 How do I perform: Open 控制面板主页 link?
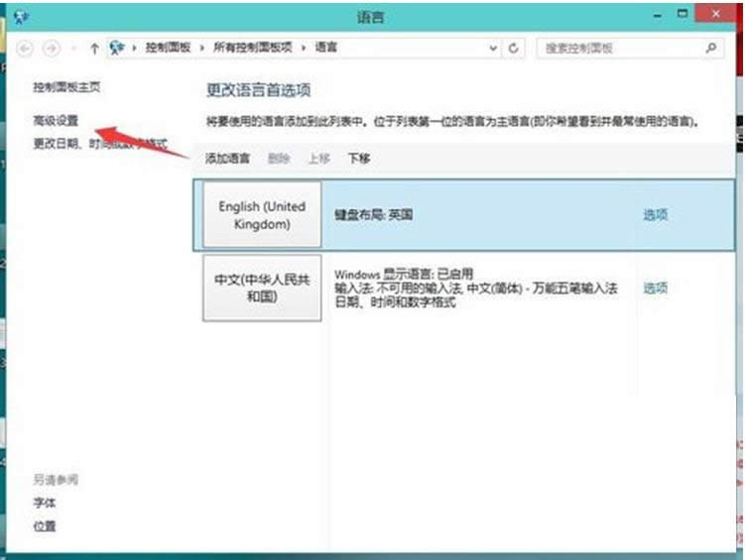point(66,87)
